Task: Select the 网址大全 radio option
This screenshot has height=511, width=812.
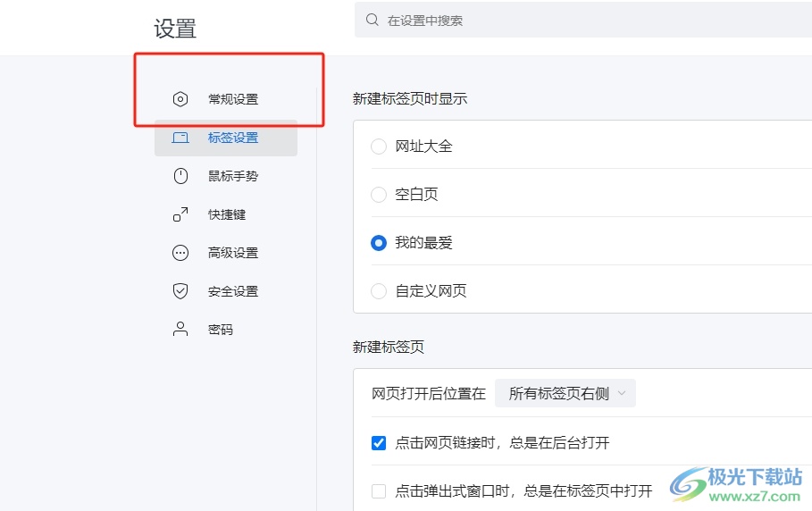Action: [379, 146]
